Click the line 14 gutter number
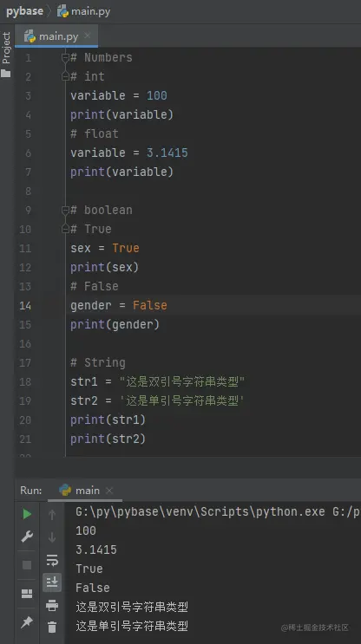The image size is (361, 644). (x=25, y=305)
